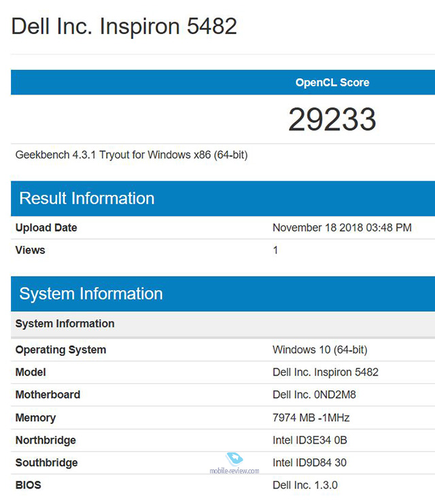The image size is (435, 504).
Task: Click the Memory label
Action: 36,418
